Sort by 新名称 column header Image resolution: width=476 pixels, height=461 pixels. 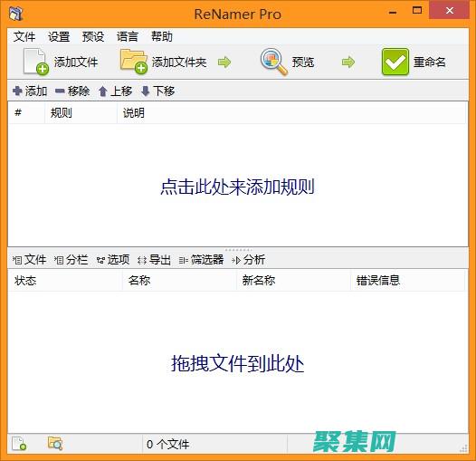pos(293,280)
